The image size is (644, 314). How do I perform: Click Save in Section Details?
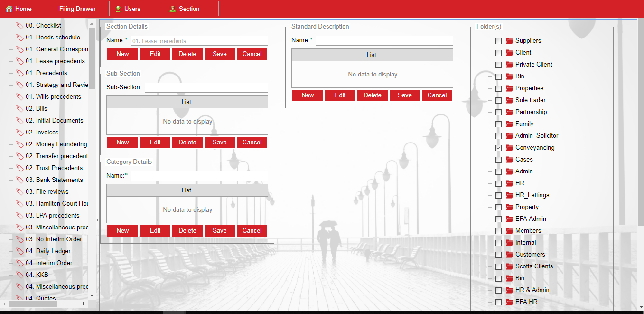click(x=220, y=54)
